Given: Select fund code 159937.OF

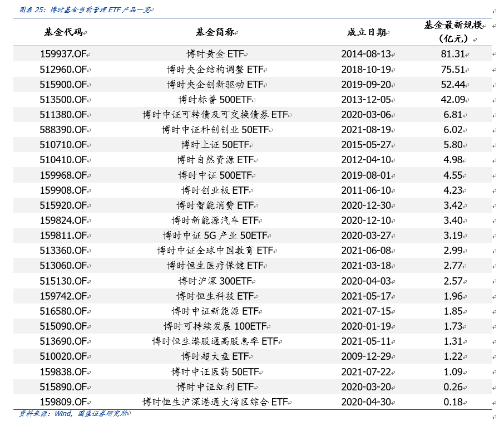Looking at the screenshot, I should coord(63,54).
